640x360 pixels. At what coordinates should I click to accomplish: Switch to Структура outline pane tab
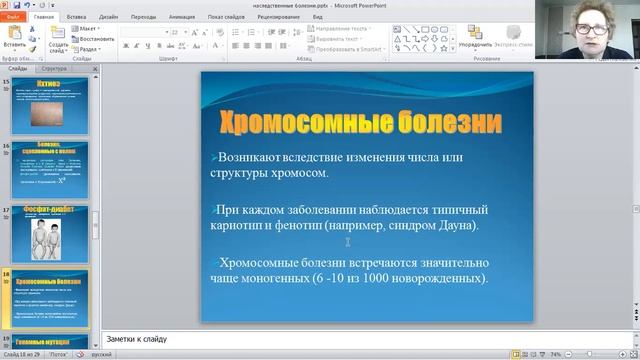(54, 69)
